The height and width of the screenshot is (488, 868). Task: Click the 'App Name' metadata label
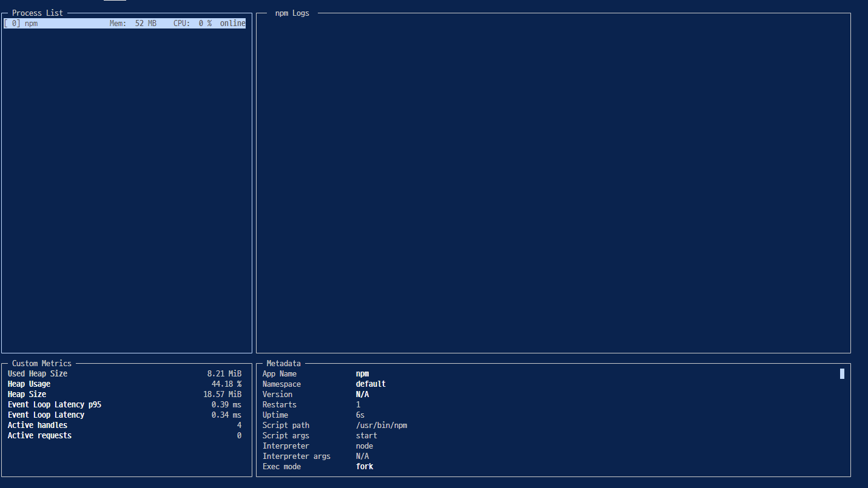click(280, 373)
